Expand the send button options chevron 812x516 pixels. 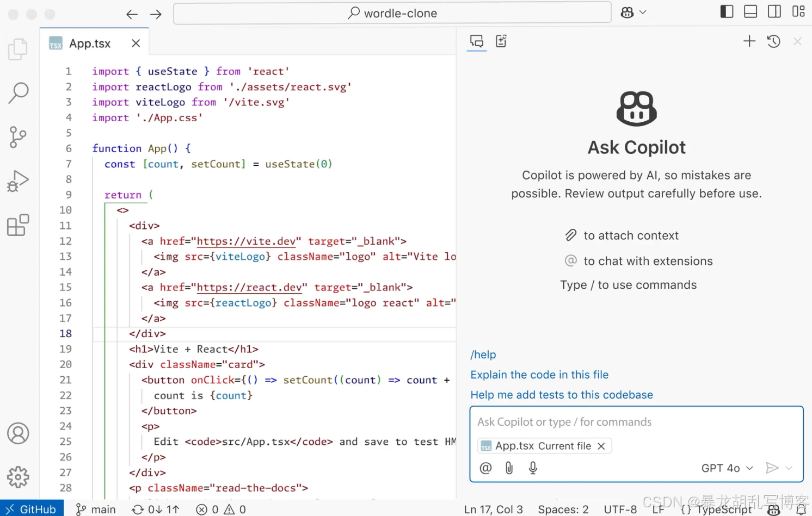tap(789, 468)
